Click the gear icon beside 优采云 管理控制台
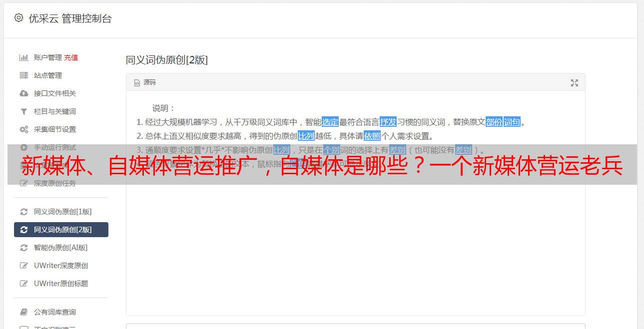 tap(18, 18)
